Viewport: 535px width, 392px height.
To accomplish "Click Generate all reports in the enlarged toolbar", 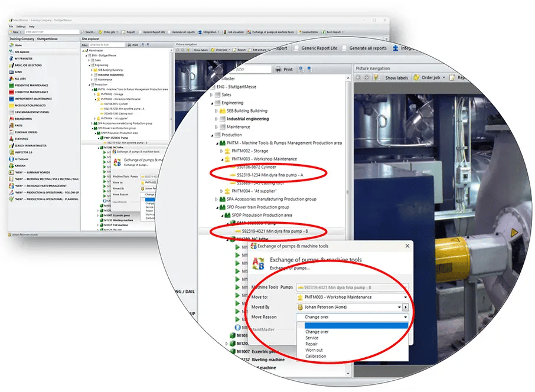I will point(364,48).
